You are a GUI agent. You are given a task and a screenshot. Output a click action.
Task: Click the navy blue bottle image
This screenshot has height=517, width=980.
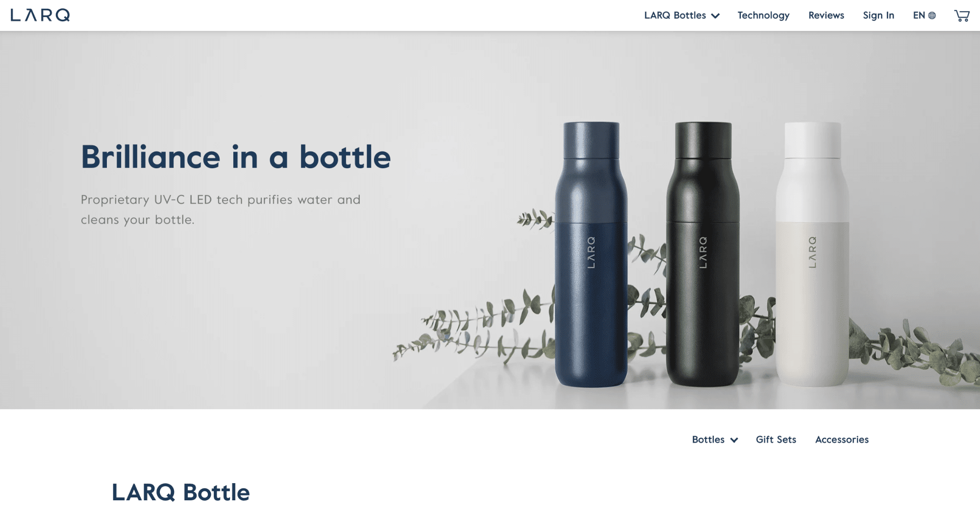click(x=591, y=254)
